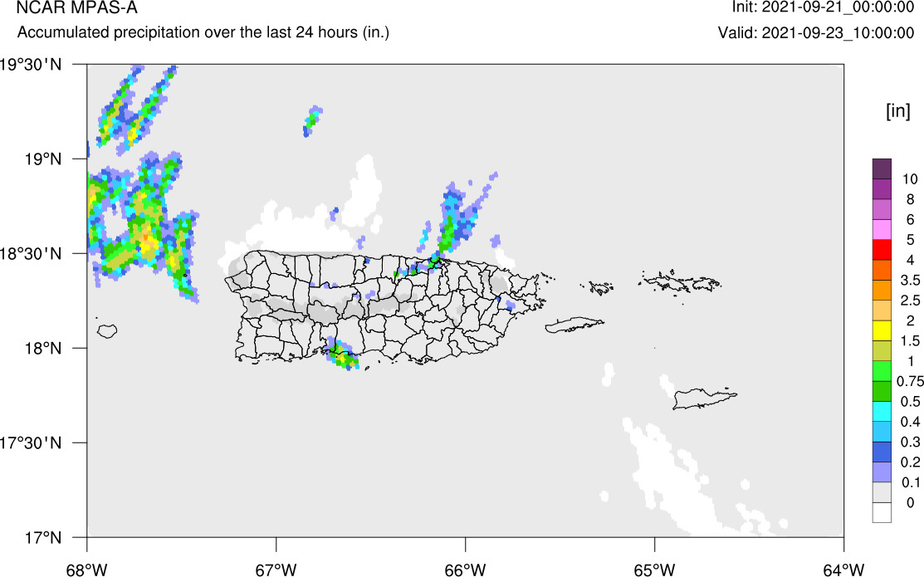
Task: Click the yellow swatch in the color legend
Action: click(882, 330)
